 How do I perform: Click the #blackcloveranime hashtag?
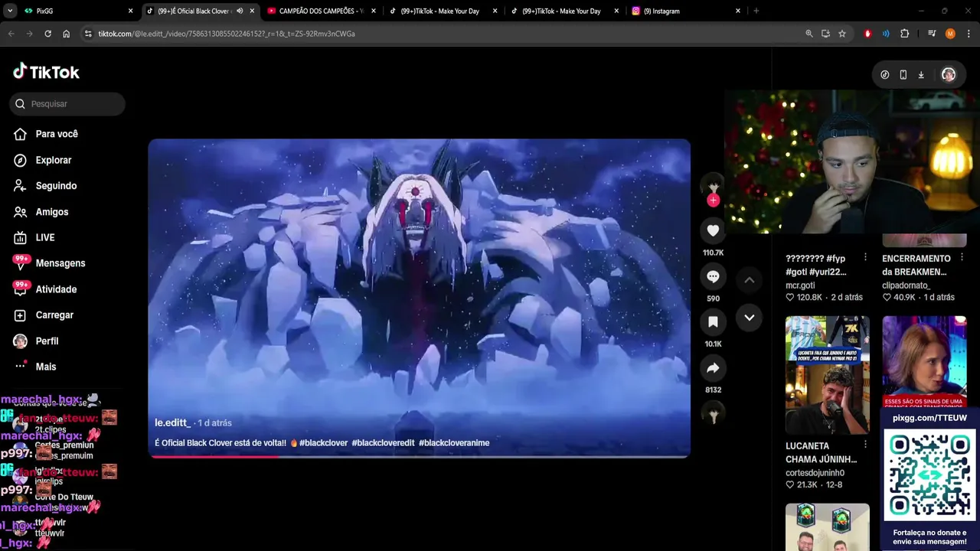454,443
